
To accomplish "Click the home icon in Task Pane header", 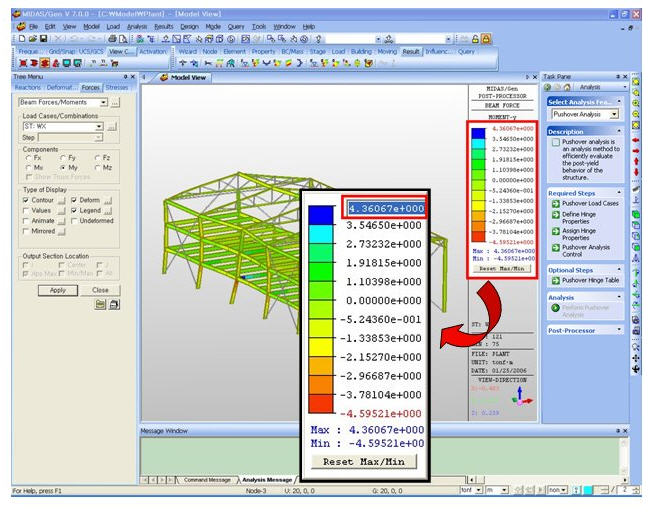I will 567,87.
